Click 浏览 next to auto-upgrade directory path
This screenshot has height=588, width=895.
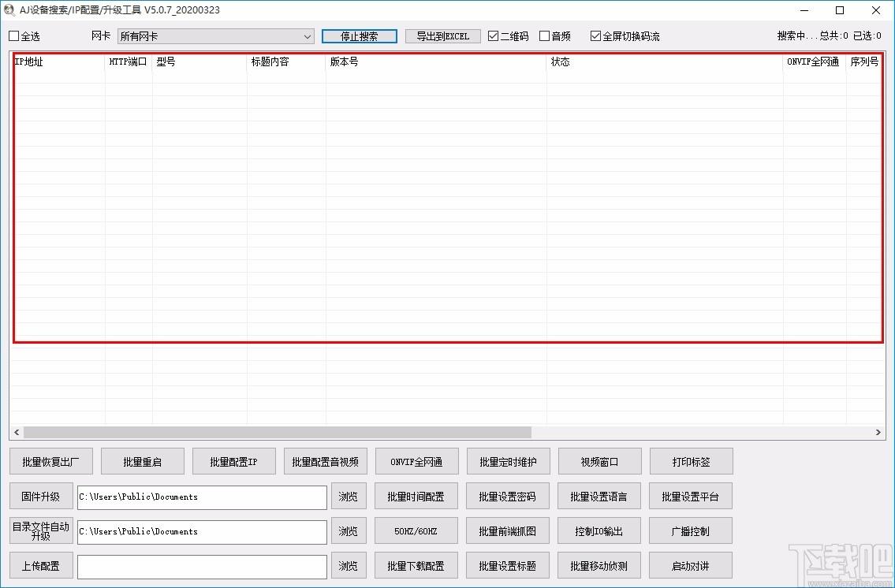(x=349, y=531)
